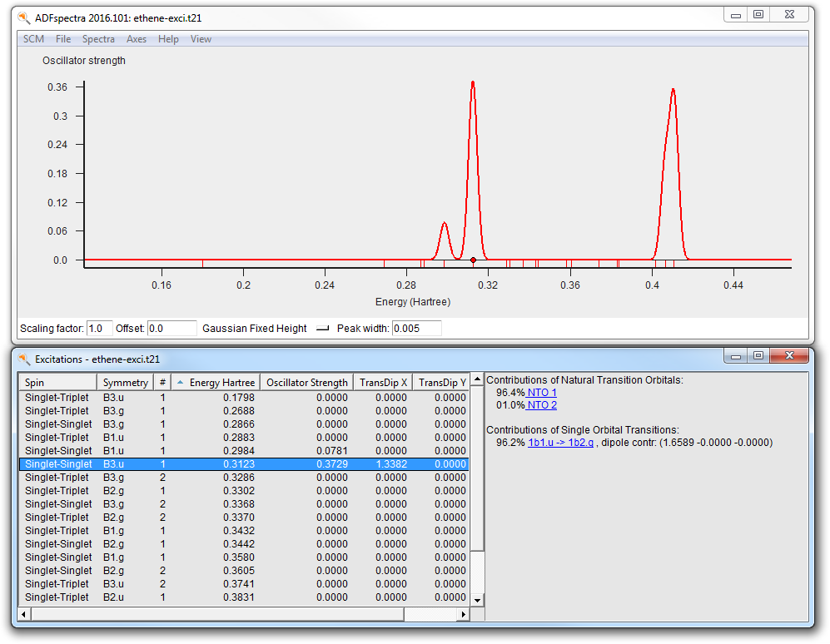Click the horizontal scroll left arrow
830x644 pixels.
pyautogui.click(x=24, y=614)
